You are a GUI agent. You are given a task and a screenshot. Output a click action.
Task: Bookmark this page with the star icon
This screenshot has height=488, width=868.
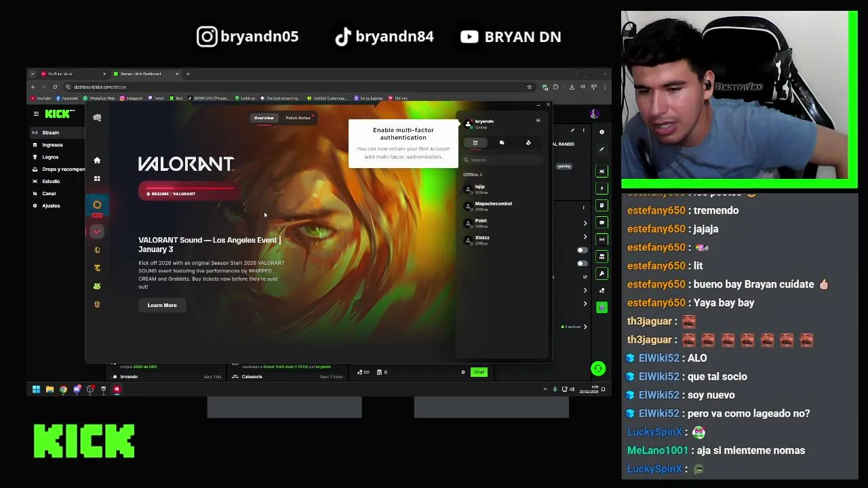[529, 87]
